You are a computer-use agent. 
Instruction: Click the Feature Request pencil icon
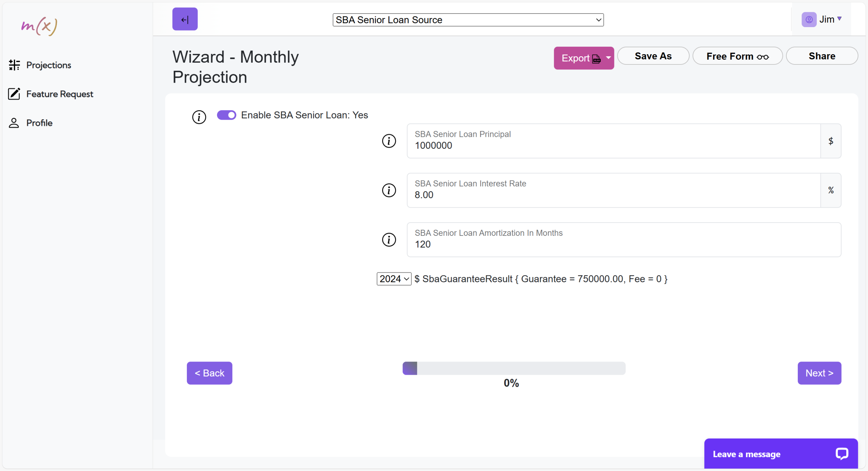(14, 94)
